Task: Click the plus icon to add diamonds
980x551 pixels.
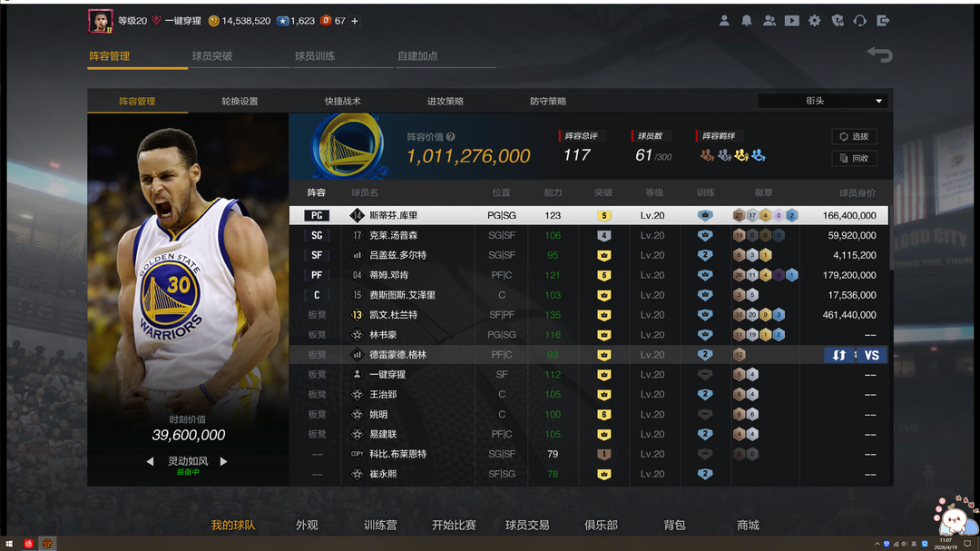Action: click(355, 21)
